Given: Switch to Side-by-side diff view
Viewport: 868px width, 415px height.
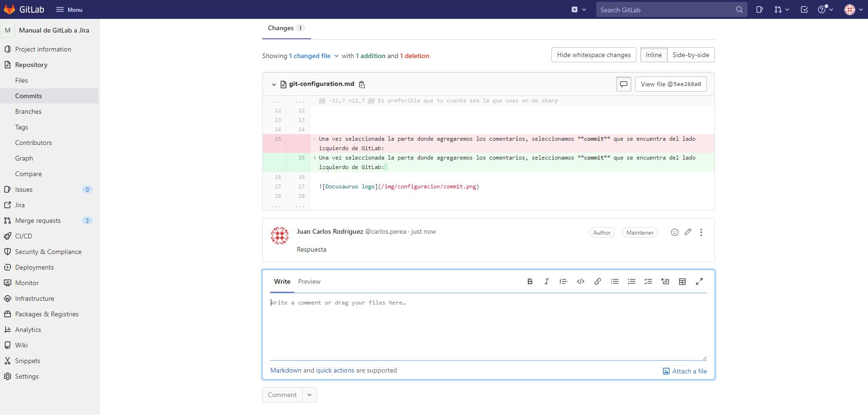Looking at the screenshot, I should tap(690, 55).
